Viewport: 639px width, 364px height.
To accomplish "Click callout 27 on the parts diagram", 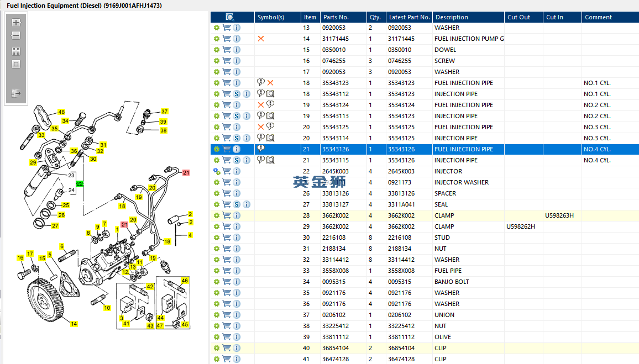I will [x=55, y=225].
